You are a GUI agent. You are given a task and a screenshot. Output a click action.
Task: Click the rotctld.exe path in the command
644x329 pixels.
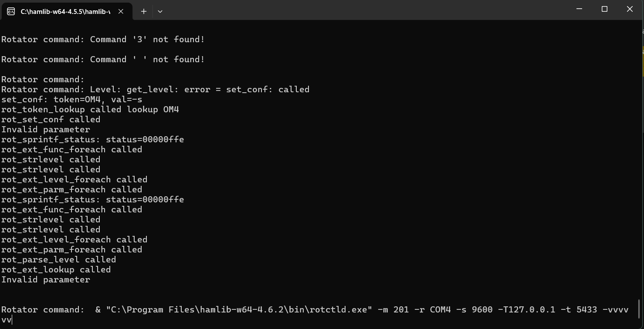coord(239,310)
